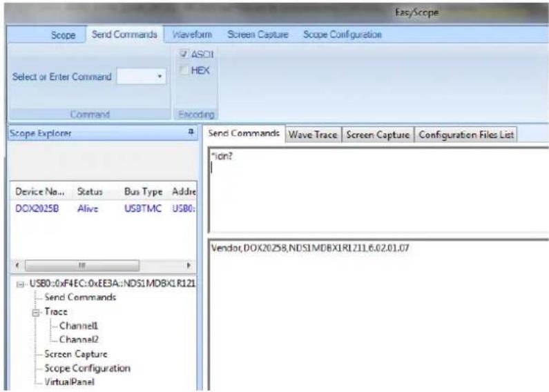Collapse the USB0::0xF4EC device tree node

20,284
